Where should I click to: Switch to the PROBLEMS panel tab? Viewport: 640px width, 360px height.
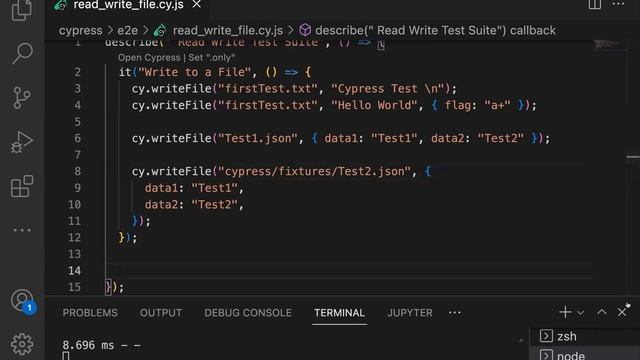[90, 313]
